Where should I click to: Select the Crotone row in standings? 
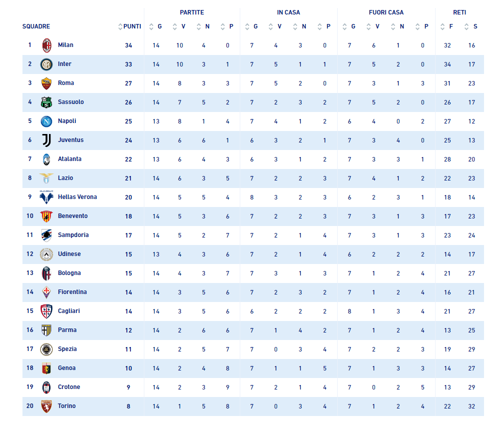click(253, 387)
